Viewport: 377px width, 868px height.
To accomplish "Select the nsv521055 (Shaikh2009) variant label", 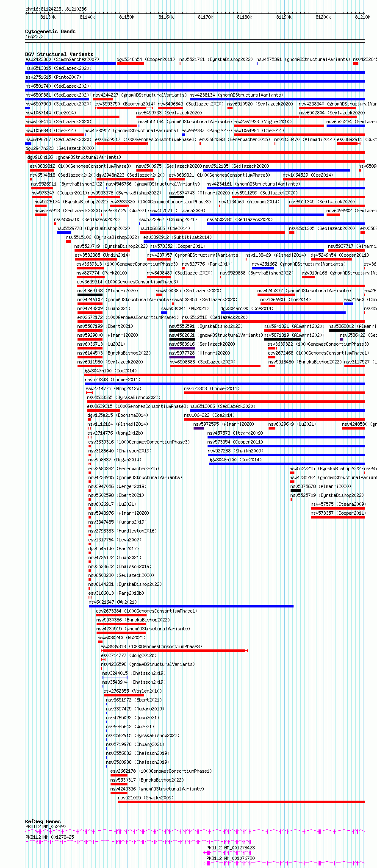I will point(146,798).
